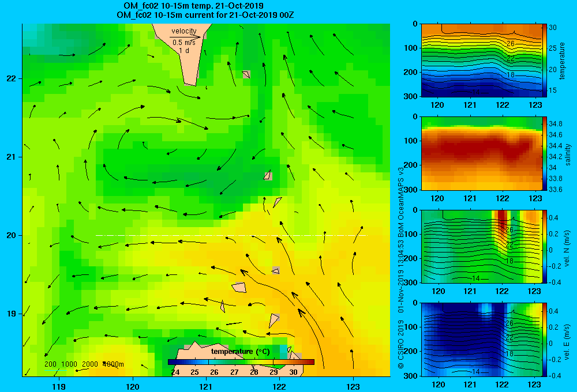Click the '34.8' tick on the salinity colorbar
Screen dimensions: 577x392
point(555,123)
